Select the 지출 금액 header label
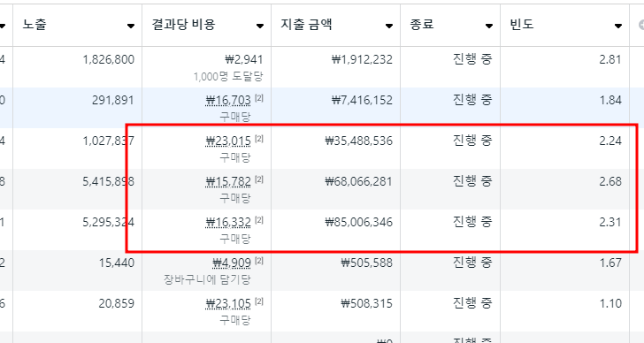Viewport: 644px width, 343px height. click(306, 24)
